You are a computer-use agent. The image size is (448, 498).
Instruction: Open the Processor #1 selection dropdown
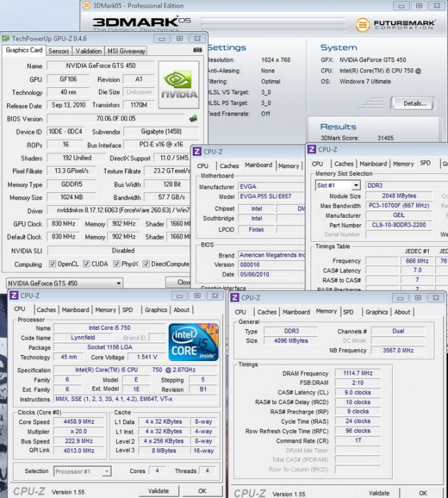point(82,471)
